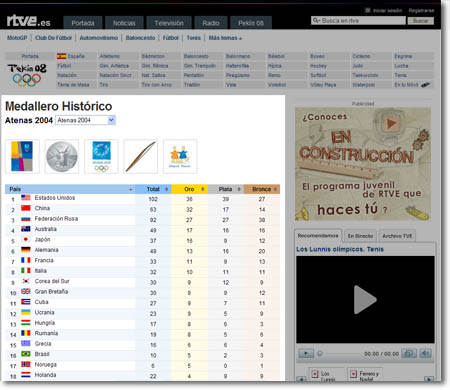Sort the table by Oro column
Screen dimensions: 450x390
click(190, 189)
